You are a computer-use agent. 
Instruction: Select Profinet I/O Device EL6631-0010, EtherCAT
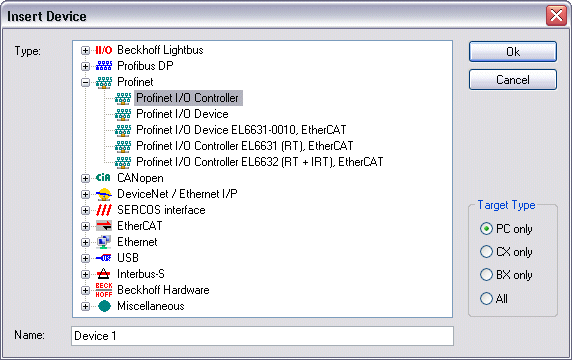(241, 130)
